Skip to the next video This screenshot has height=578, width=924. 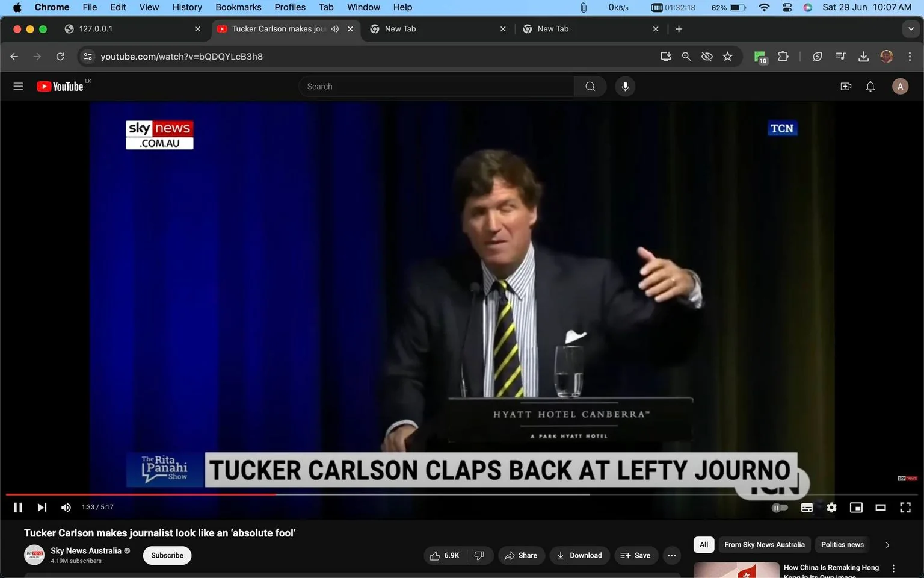(42, 508)
